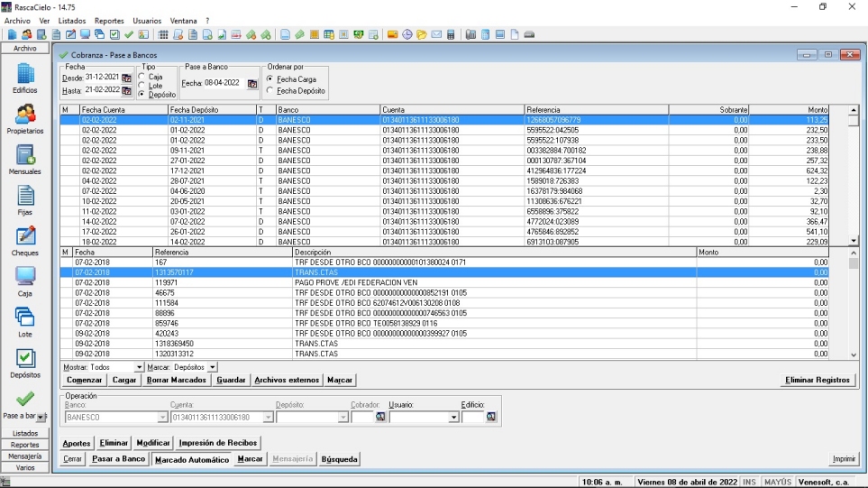Click Borrar Marcados button
This screenshot has width=868, height=488.
(176, 380)
